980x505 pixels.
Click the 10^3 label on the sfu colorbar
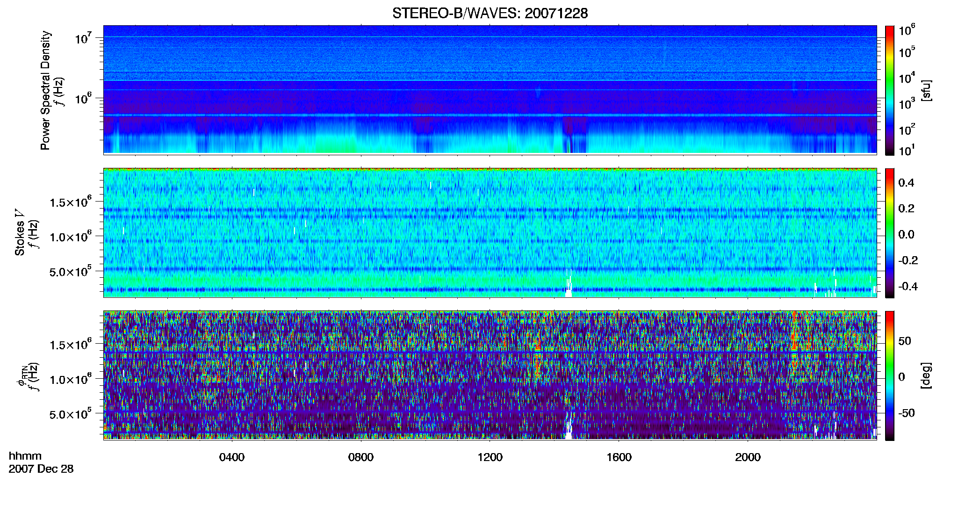pyautogui.click(x=907, y=104)
